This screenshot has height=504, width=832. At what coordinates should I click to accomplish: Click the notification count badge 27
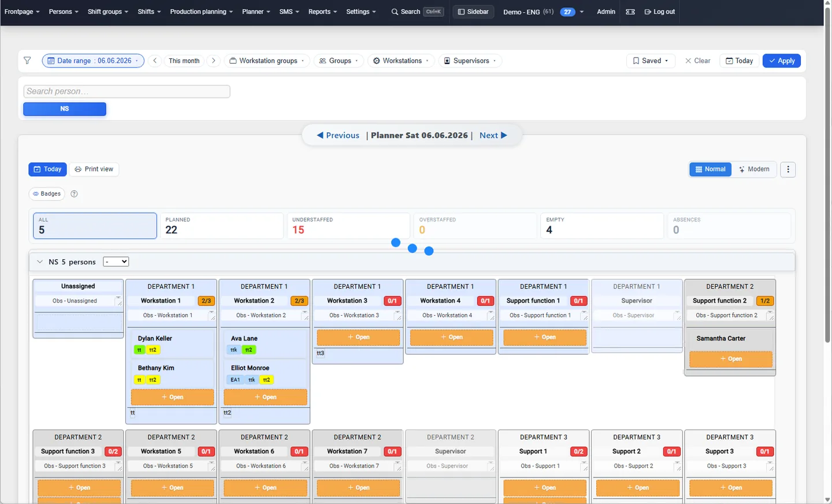568,12
